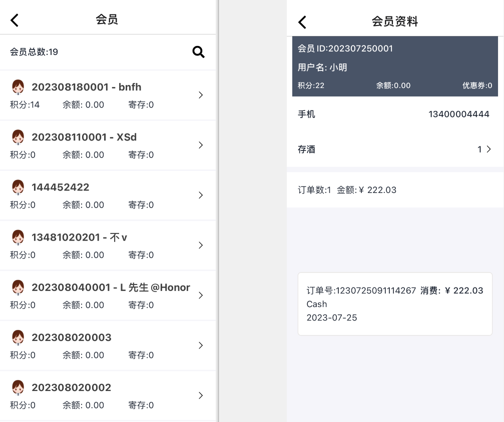The height and width of the screenshot is (422, 504).
Task: Expand chevron on 202308020002 row
Action: pyautogui.click(x=201, y=395)
